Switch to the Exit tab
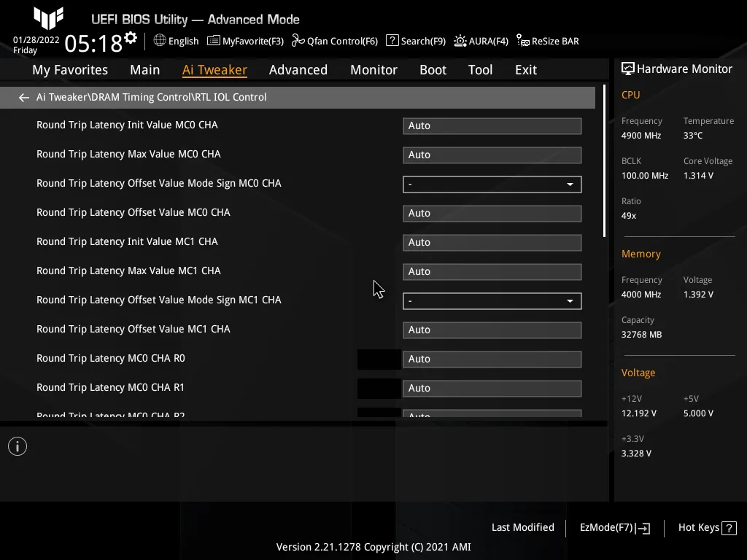Screen dimensions: 747x560 coord(526,70)
